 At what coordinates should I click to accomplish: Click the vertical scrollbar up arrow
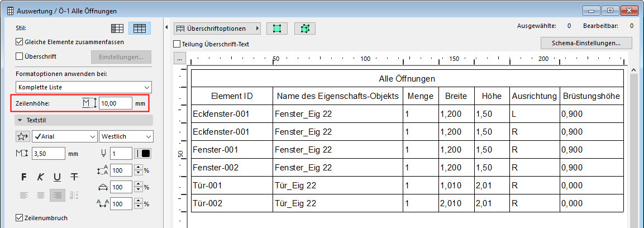[635, 70]
